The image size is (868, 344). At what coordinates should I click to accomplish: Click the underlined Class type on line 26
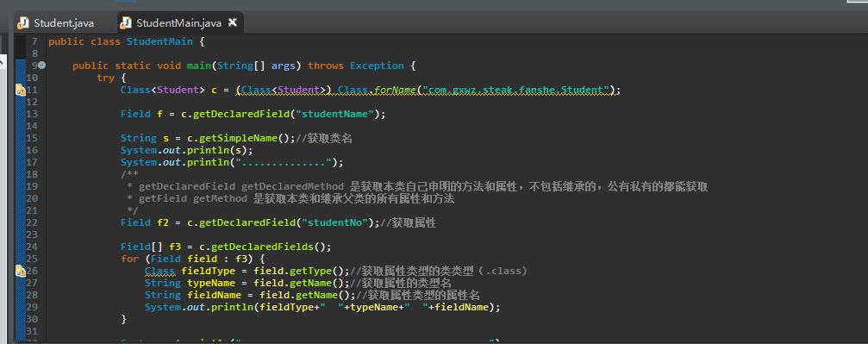click(160, 271)
